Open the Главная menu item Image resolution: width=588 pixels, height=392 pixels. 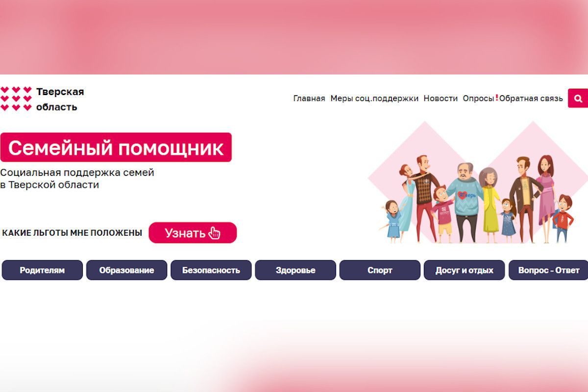[309, 98]
